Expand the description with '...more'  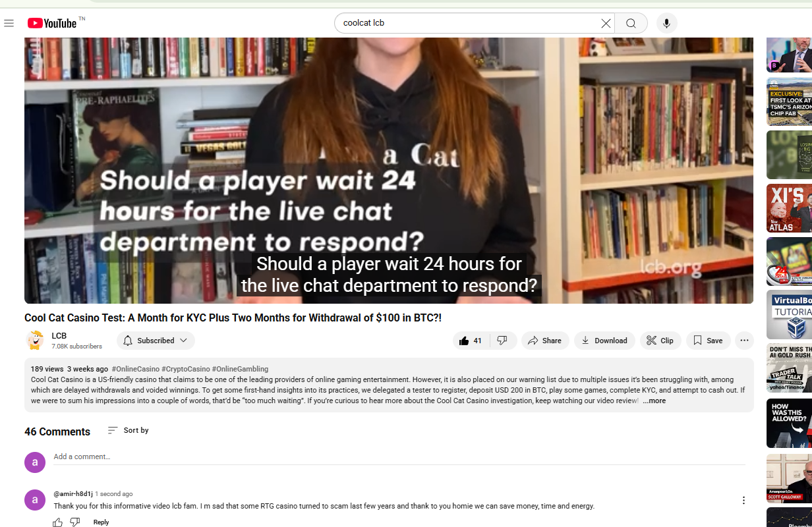coord(654,401)
